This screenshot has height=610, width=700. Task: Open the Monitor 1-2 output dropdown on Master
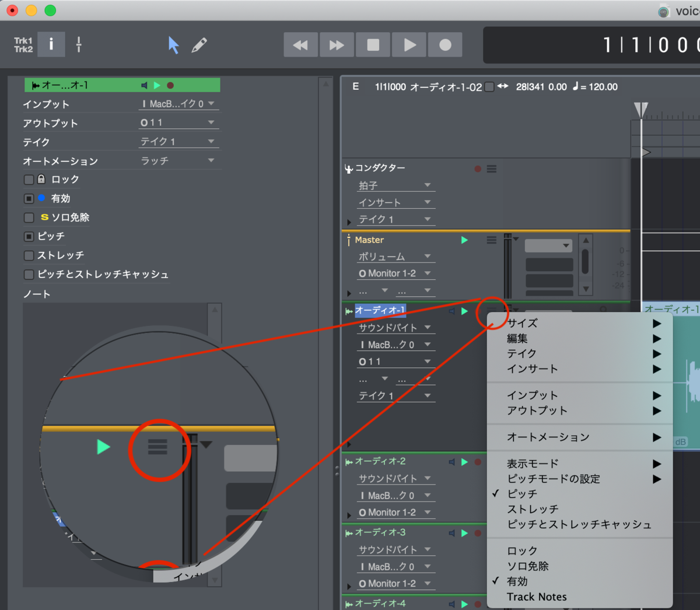395,273
